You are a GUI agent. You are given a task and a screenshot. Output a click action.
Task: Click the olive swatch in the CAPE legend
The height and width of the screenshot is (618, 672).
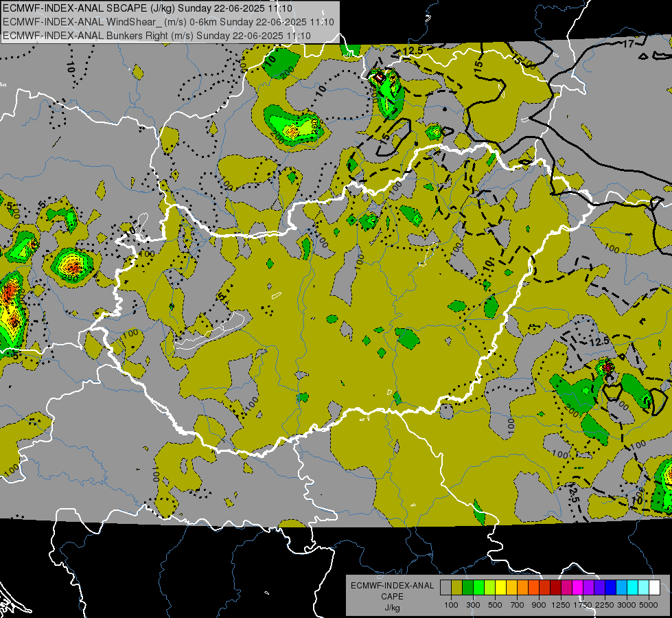point(457,588)
